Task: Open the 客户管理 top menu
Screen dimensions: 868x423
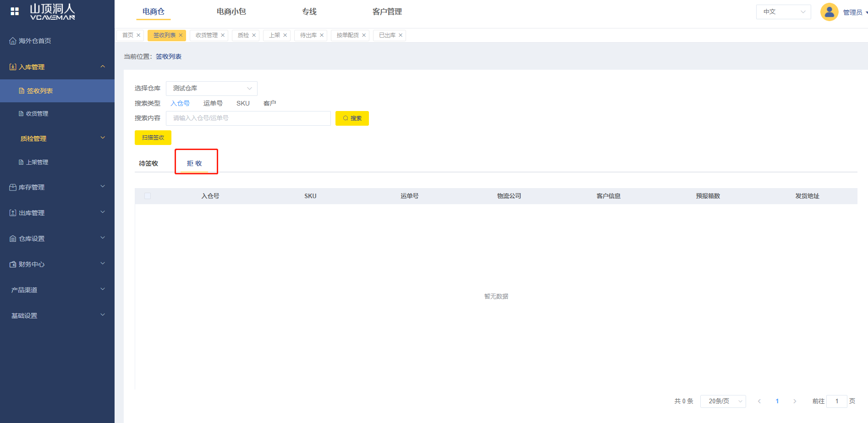Action: coord(387,11)
